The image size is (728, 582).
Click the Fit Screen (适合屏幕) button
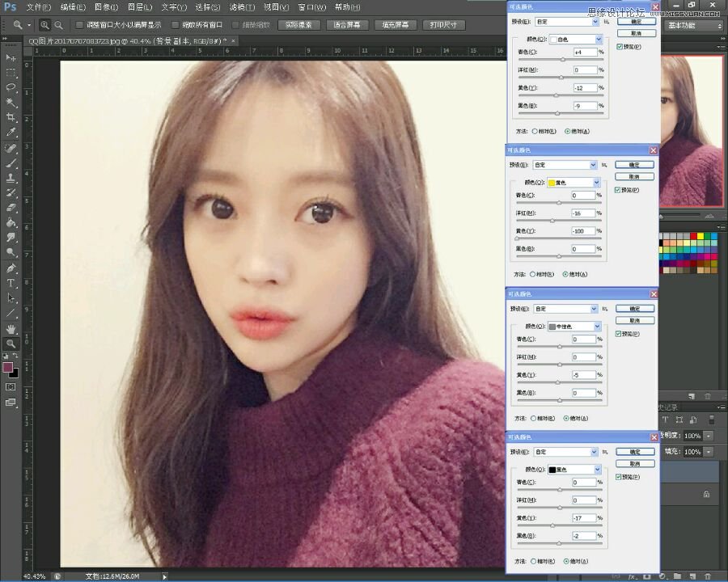347,25
